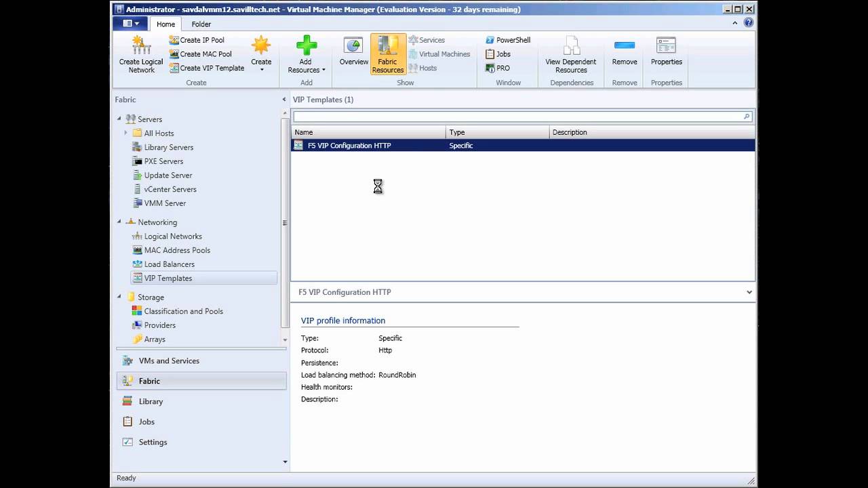Sort by the Name column header
This screenshot has width=868, height=488.
click(368, 132)
